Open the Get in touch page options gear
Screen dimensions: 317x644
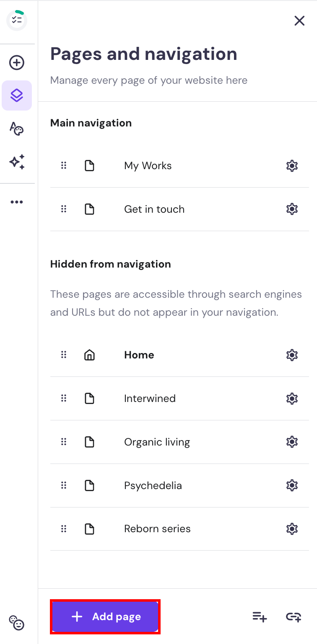(292, 209)
